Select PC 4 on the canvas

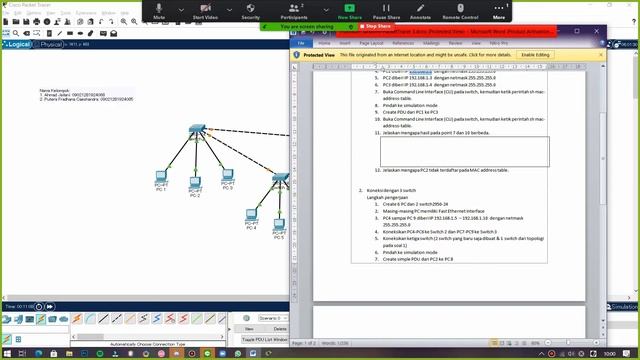click(251, 215)
